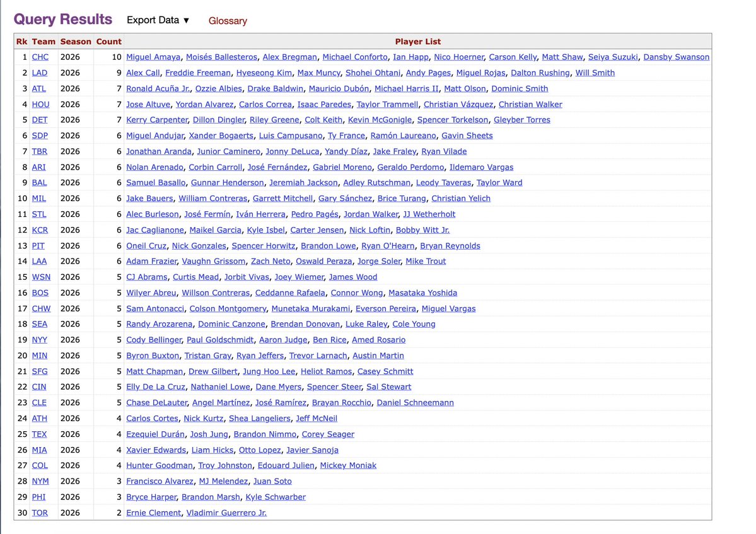
Task: Open Nick Kurtz's player link
Action: click(204, 419)
